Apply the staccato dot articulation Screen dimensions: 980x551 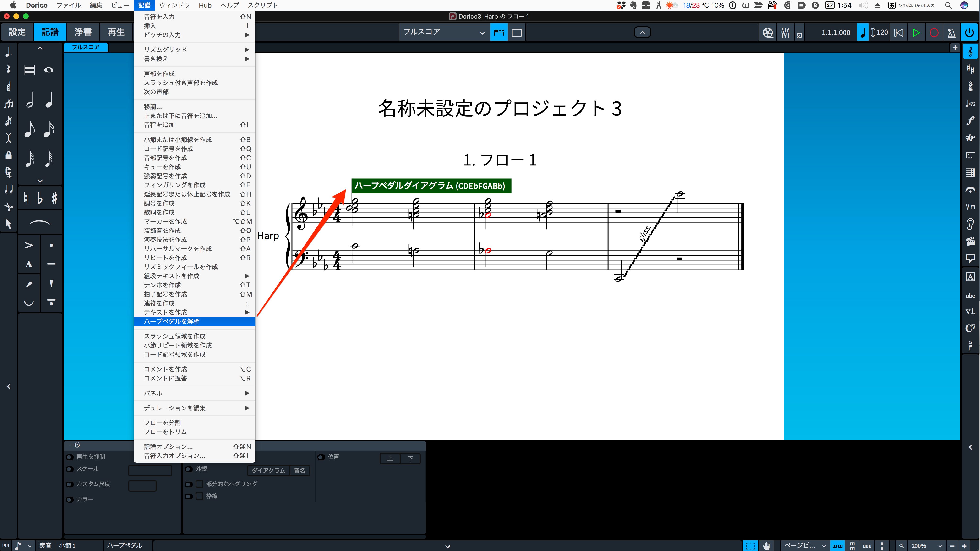coord(51,245)
